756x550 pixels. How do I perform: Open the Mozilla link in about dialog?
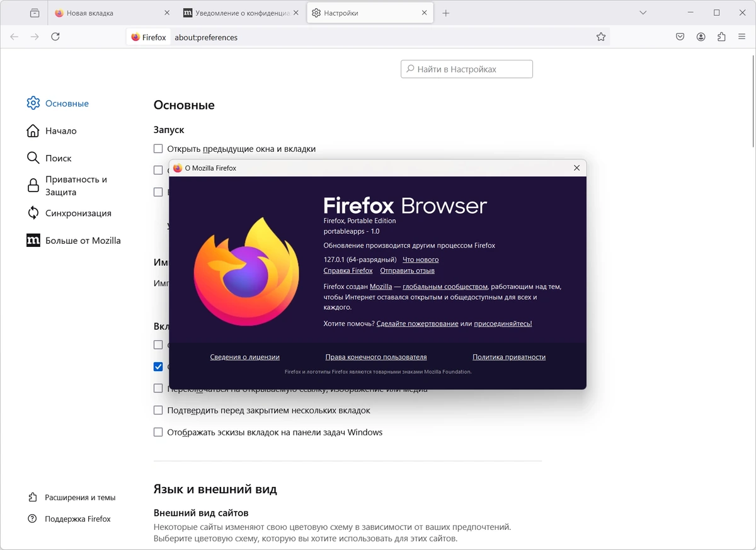(381, 287)
